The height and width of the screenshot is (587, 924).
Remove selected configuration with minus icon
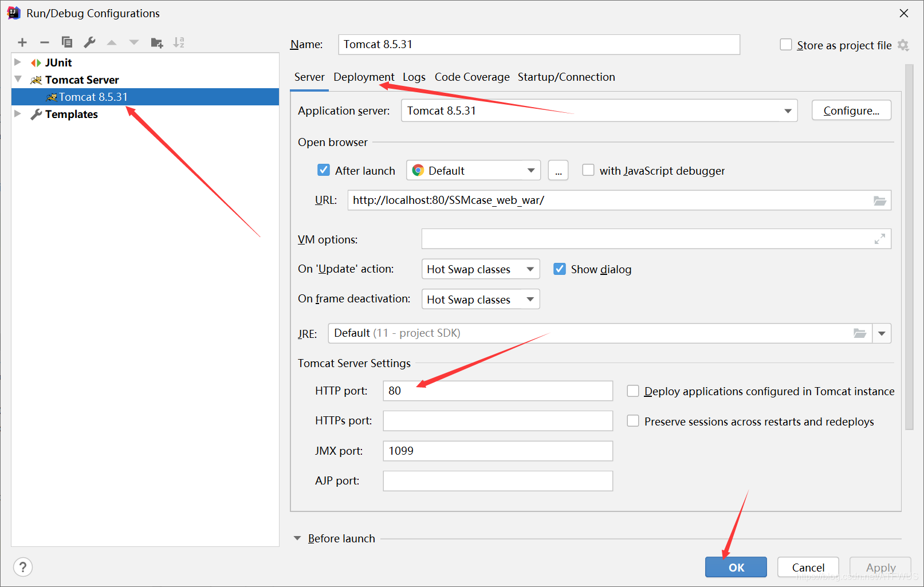click(45, 42)
